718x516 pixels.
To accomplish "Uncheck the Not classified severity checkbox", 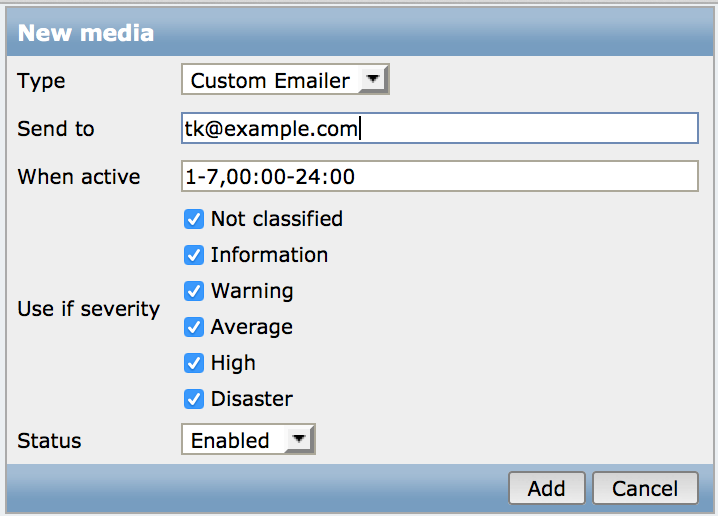I will (x=194, y=219).
